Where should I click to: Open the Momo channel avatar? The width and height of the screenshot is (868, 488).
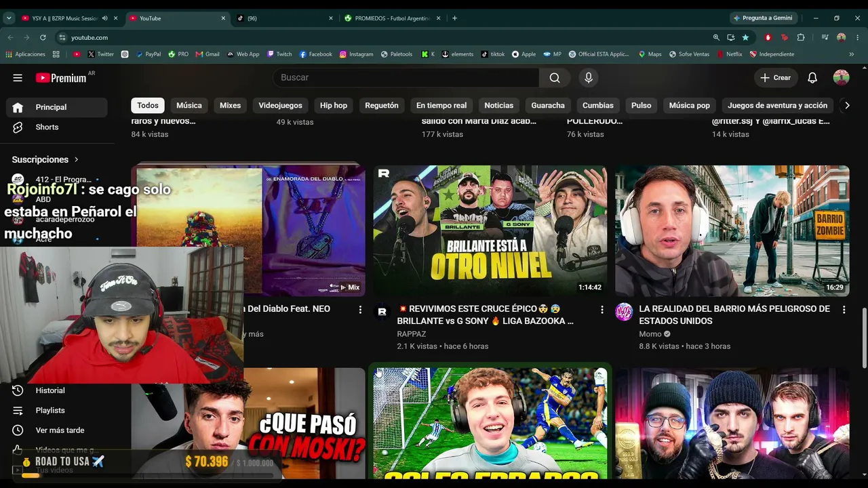[x=624, y=312]
